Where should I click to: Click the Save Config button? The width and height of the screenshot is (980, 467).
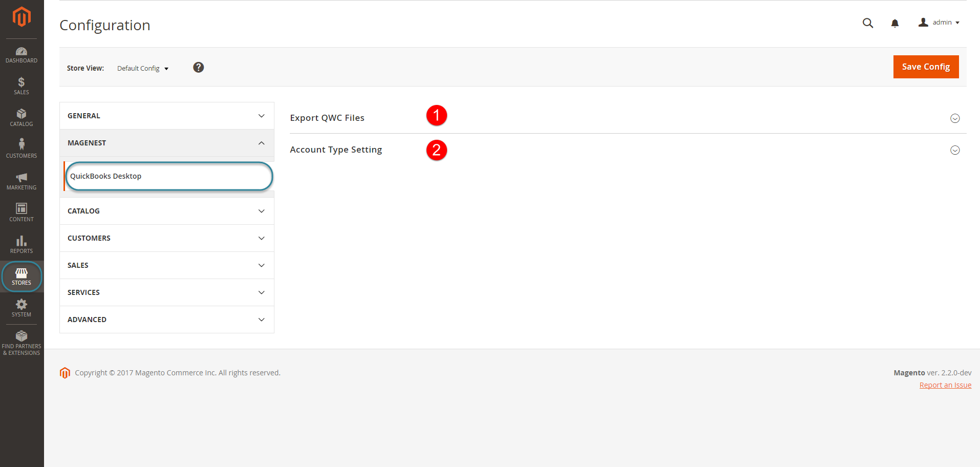click(x=926, y=67)
